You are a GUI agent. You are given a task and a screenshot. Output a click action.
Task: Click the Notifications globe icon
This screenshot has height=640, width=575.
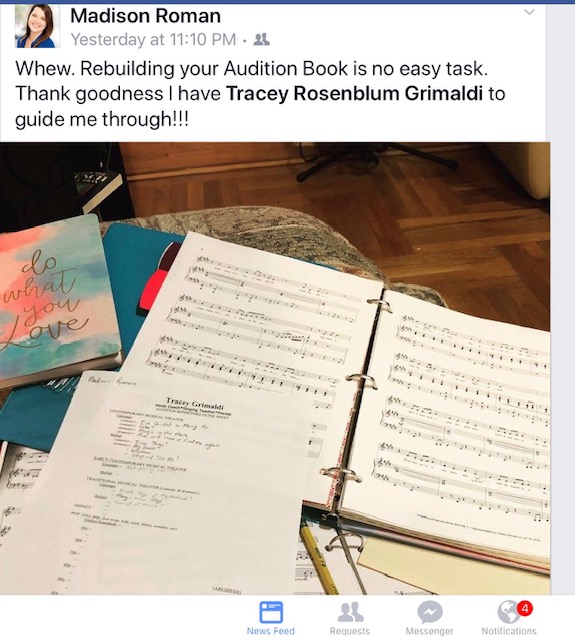[508, 612]
